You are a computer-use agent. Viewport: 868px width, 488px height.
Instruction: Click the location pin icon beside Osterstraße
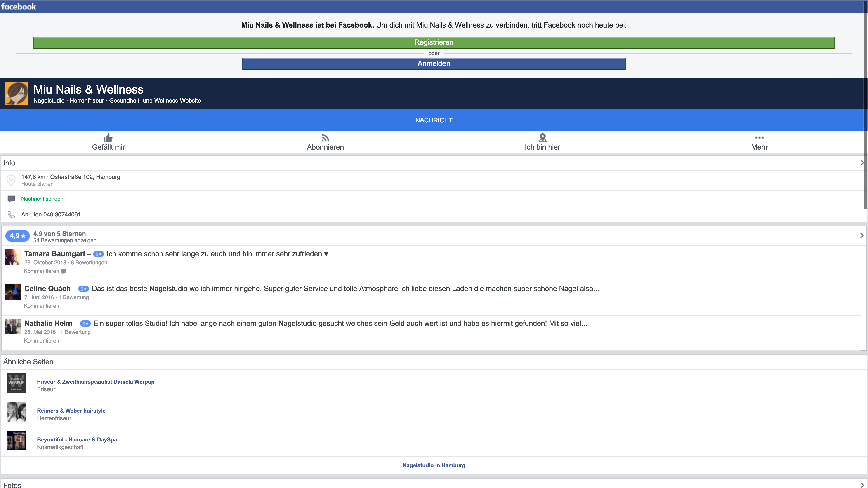pos(11,180)
